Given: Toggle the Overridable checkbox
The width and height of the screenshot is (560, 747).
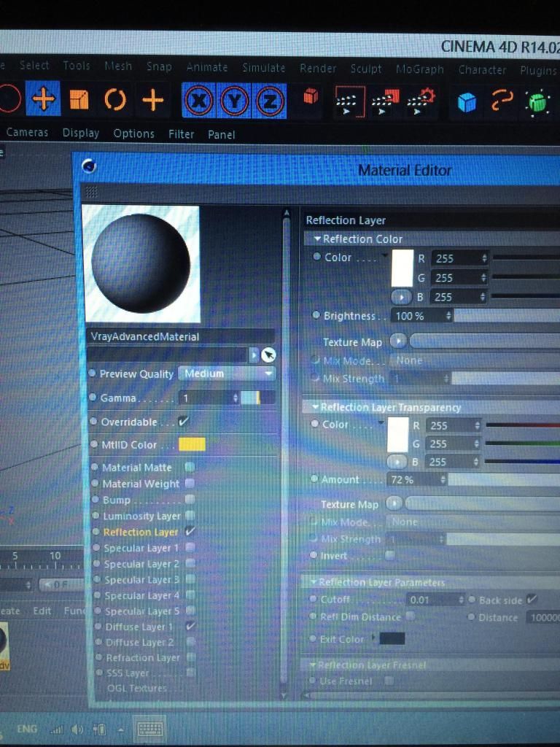Looking at the screenshot, I should click(183, 421).
